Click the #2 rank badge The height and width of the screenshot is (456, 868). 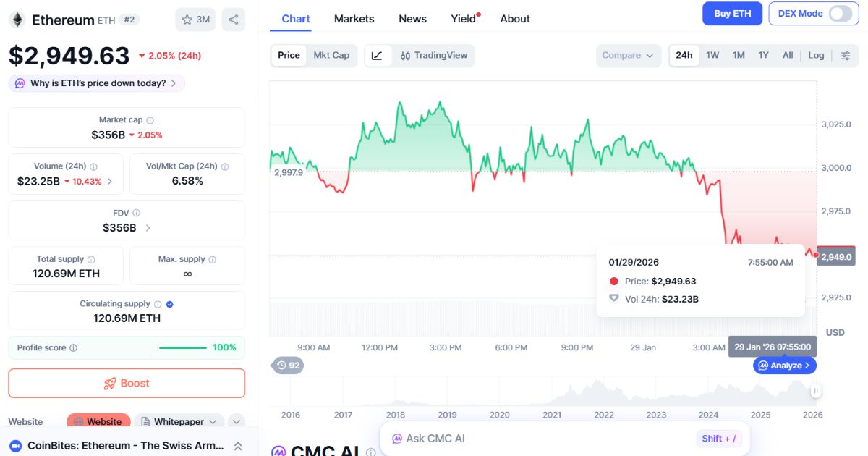[129, 20]
